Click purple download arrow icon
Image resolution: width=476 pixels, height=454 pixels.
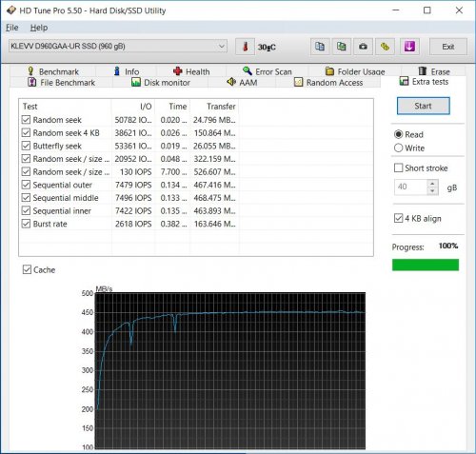pos(409,47)
